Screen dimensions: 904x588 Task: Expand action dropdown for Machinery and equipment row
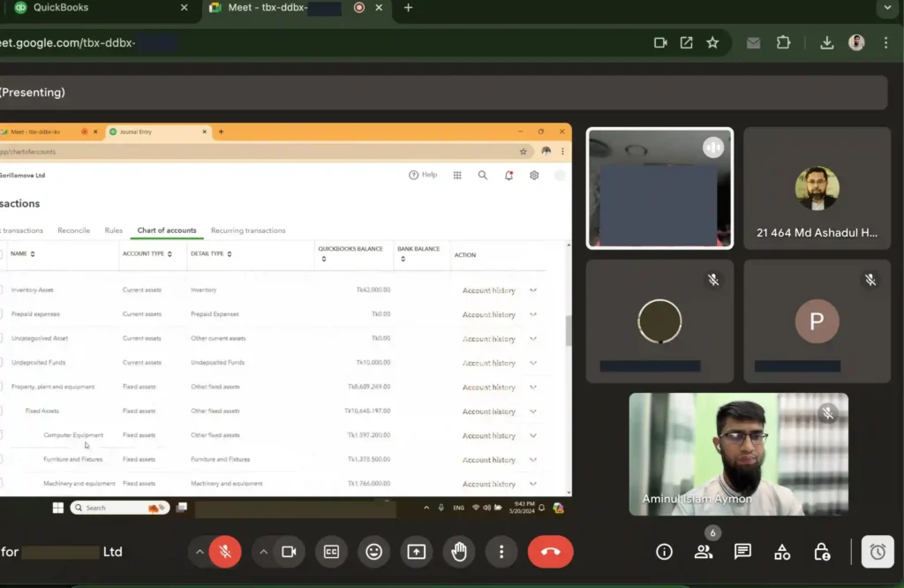[533, 484]
